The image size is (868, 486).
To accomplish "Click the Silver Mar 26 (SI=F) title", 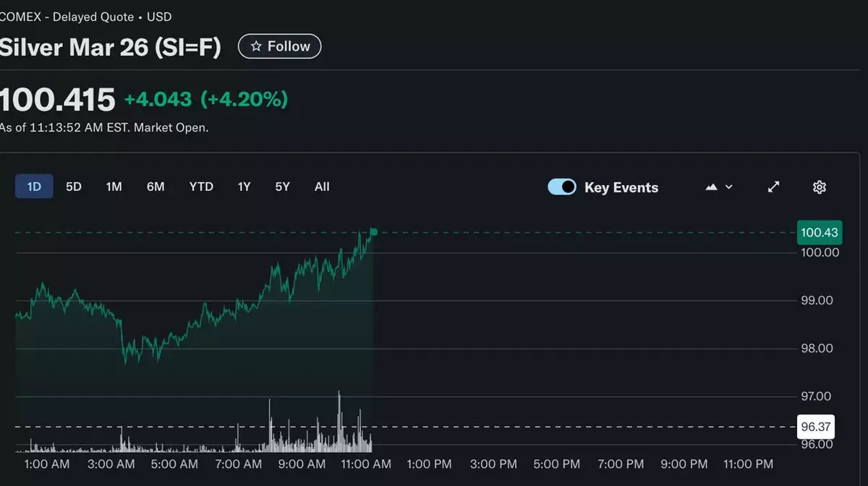I will tap(110, 46).
